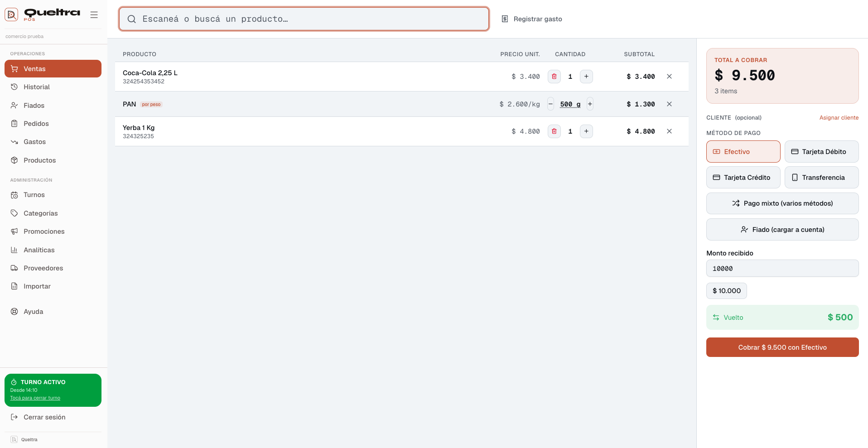Click the Quiltra logo icon in the header
The width and height of the screenshot is (868, 448).
(x=11, y=14)
